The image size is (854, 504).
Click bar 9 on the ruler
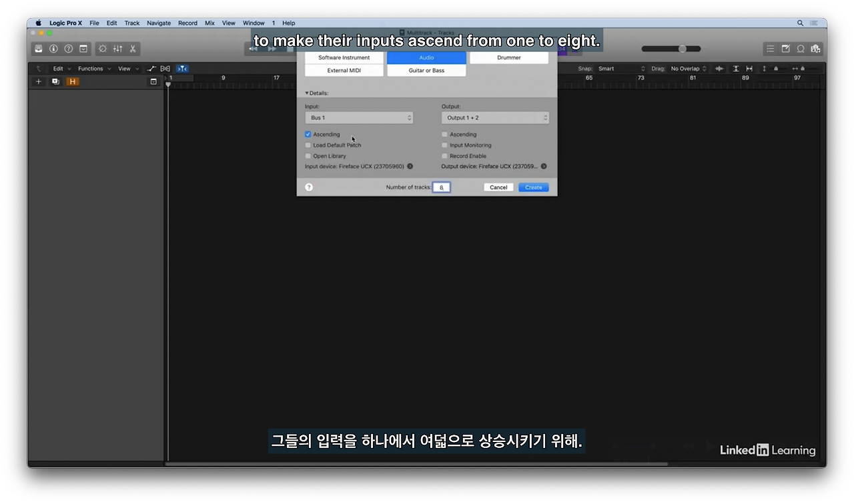pos(224,78)
